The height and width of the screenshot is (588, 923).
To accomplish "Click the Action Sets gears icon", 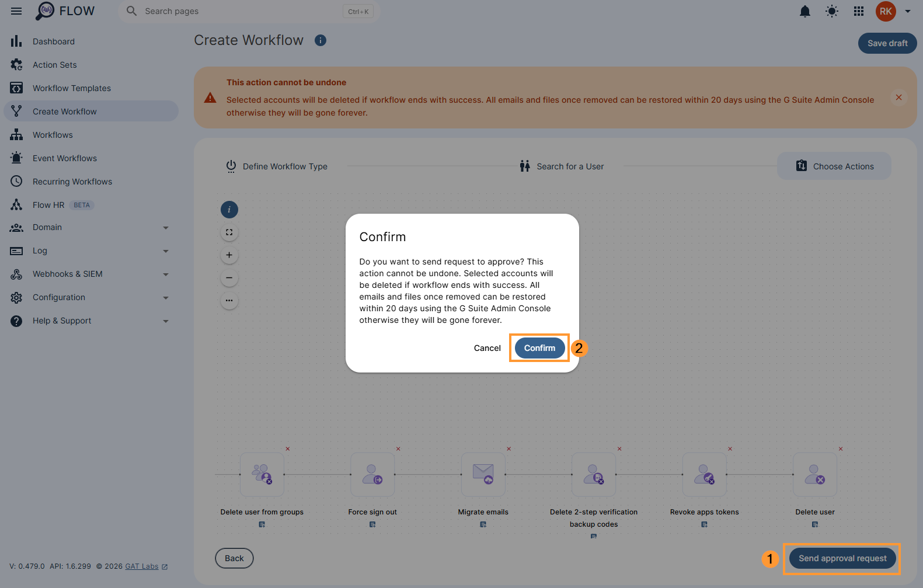I will 16,65.
